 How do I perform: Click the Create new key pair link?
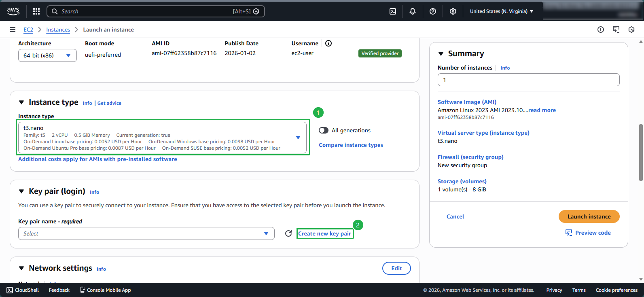click(x=324, y=233)
